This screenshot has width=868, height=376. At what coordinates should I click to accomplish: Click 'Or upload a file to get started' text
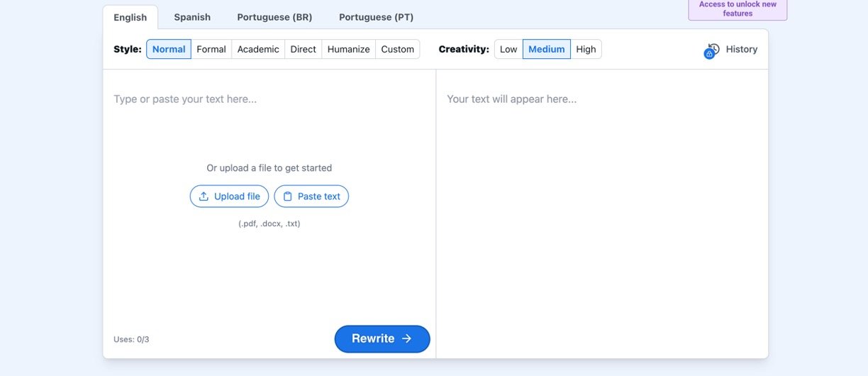269,168
